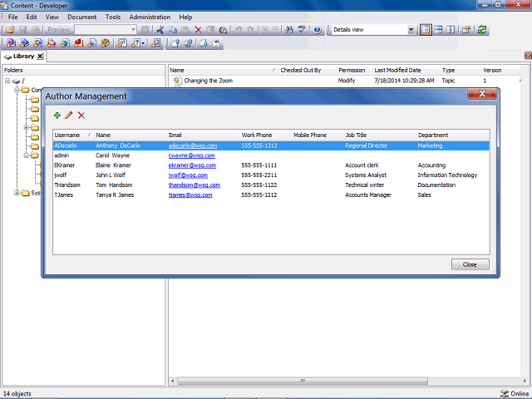Click the Online status icon in status bar

coord(505,393)
